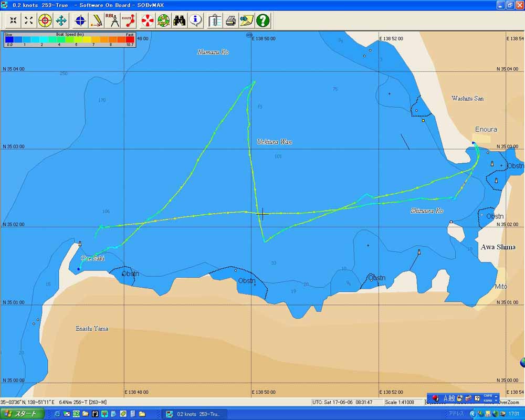Screen dimensions: 525x420
Task: Click the 'Awa Shima' island label
Action: coord(498,247)
